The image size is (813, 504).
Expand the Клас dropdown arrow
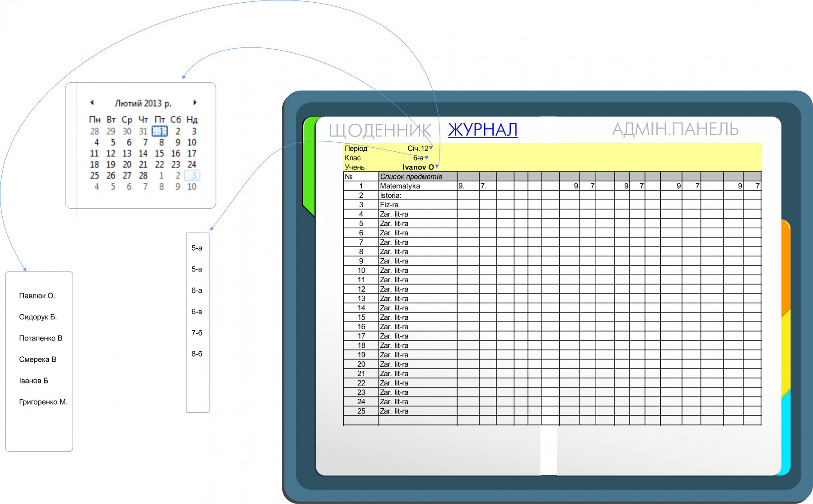[x=426, y=158]
